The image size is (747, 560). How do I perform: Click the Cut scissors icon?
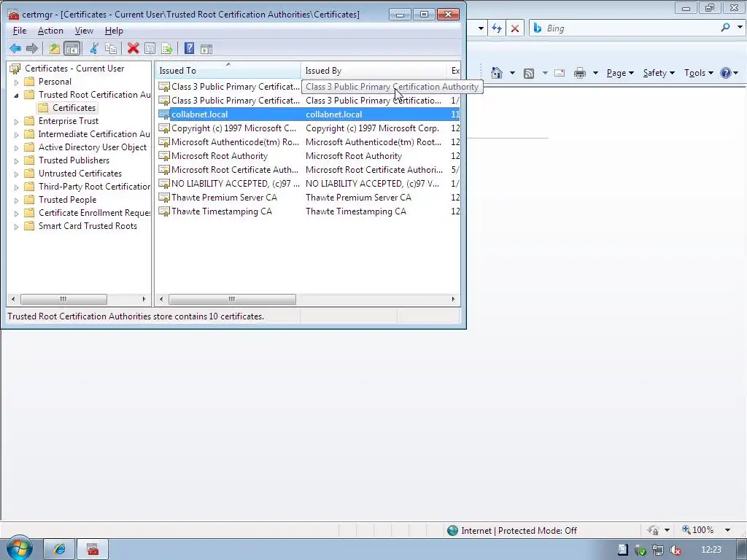(94, 49)
